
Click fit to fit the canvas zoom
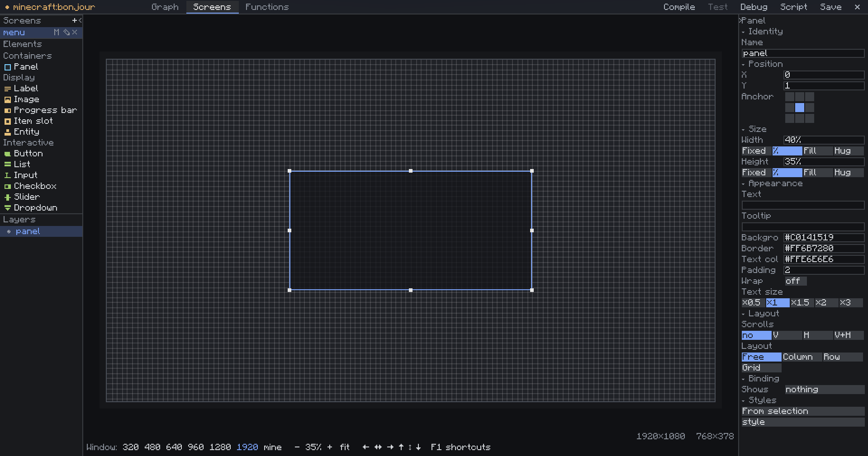(x=345, y=447)
